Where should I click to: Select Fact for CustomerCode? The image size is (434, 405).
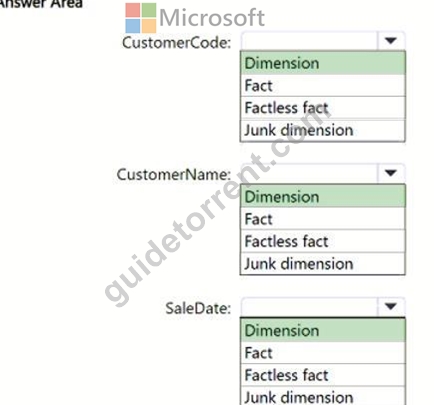tap(323, 85)
